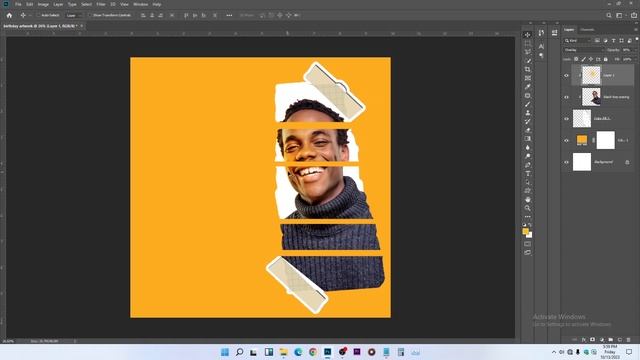Toggle Quick Mask mode icon

[527, 244]
